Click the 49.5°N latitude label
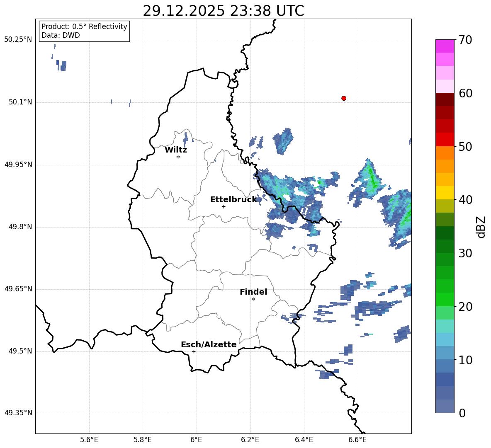This screenshot has height=448, width=491. (x=20, y=351)
